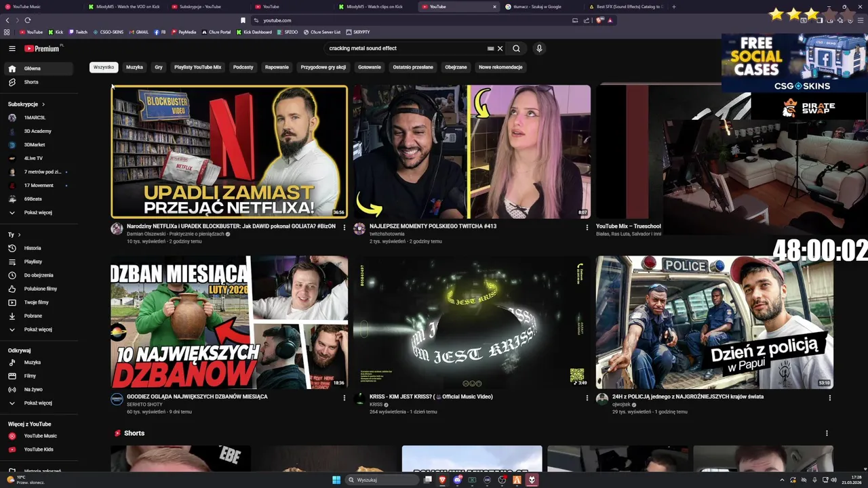Reload the page in browser toolbar

tap(28, 20)
